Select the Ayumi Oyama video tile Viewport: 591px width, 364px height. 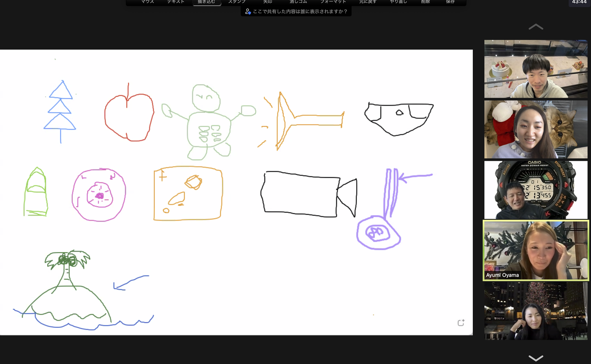coord(536,250)
